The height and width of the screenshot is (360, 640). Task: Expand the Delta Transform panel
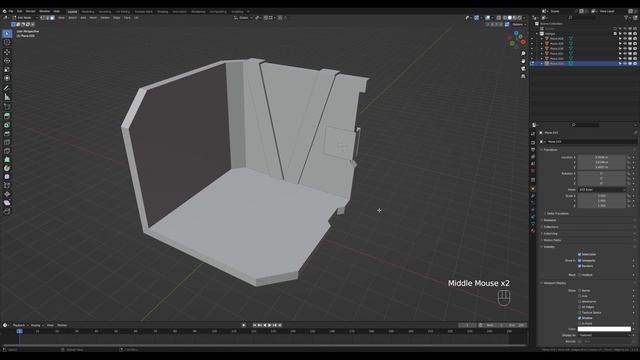(x=557, y=213)
